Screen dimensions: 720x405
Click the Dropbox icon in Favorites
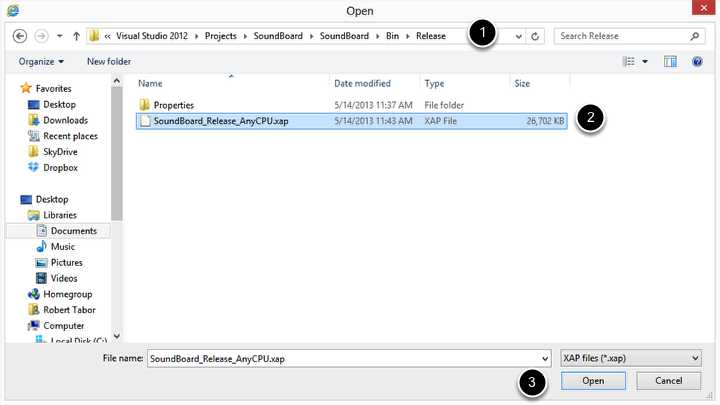[x=34, y=168]
